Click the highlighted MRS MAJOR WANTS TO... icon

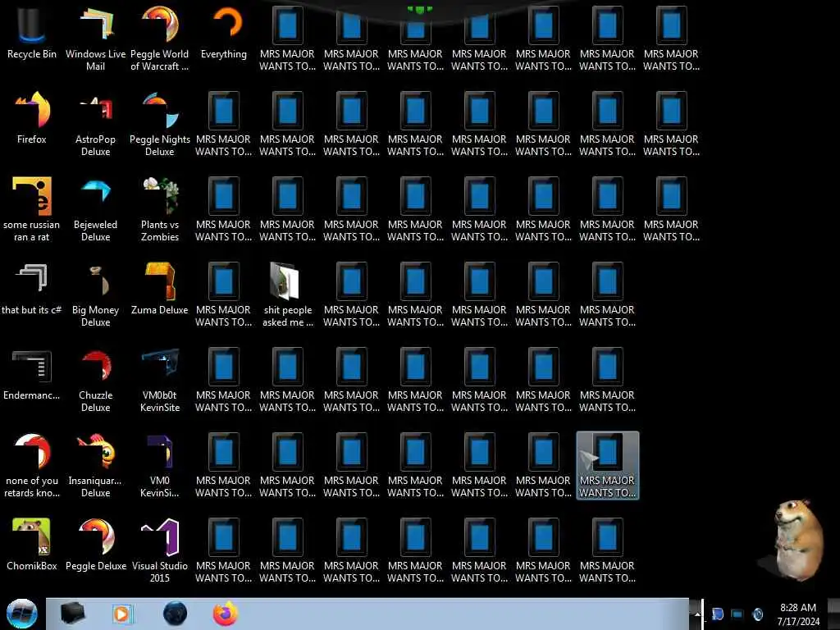point(608,466)
